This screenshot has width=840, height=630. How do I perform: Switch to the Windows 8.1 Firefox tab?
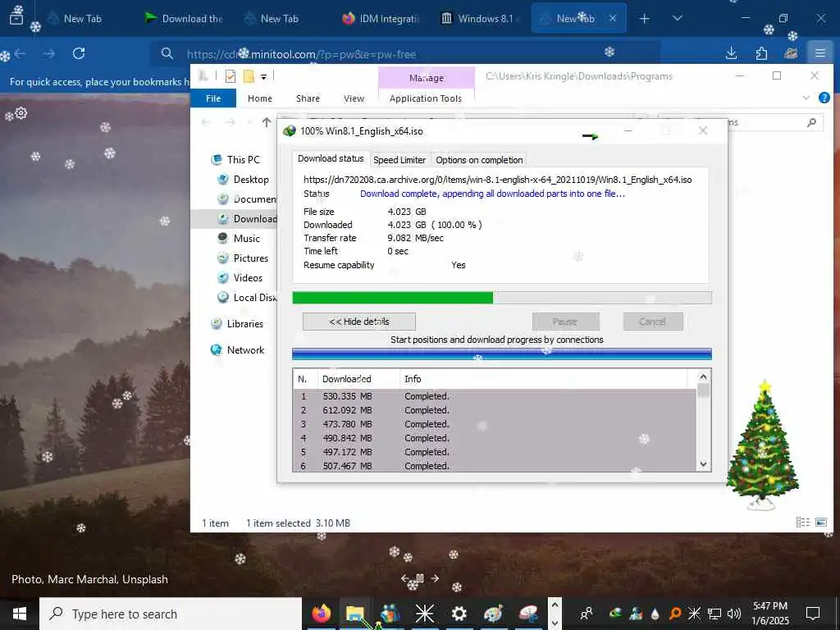point(479,18)
